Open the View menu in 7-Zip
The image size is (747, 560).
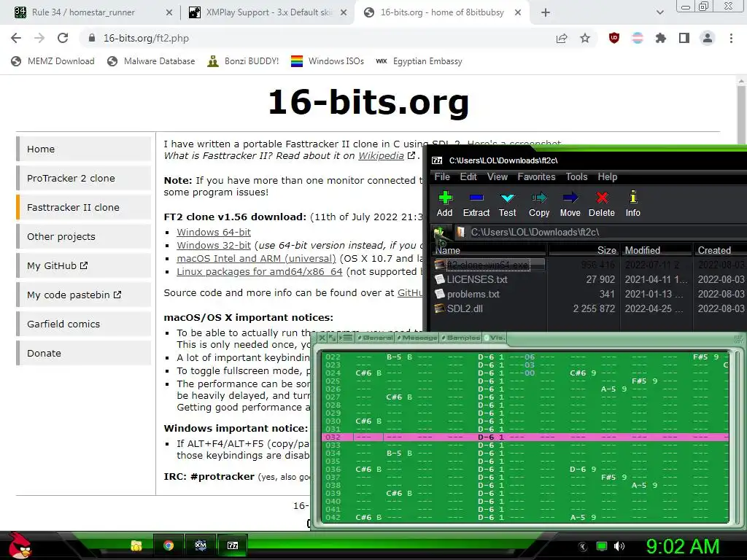point(498,176)
